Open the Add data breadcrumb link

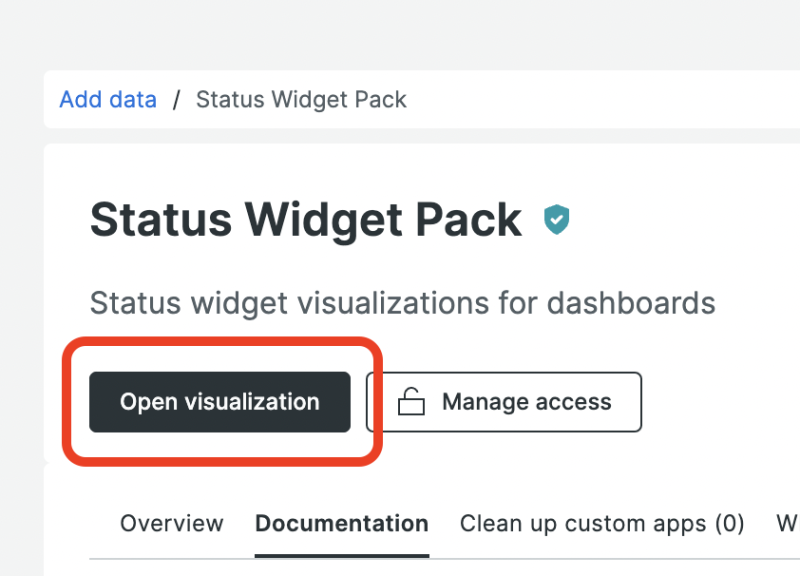pos(108,100)
